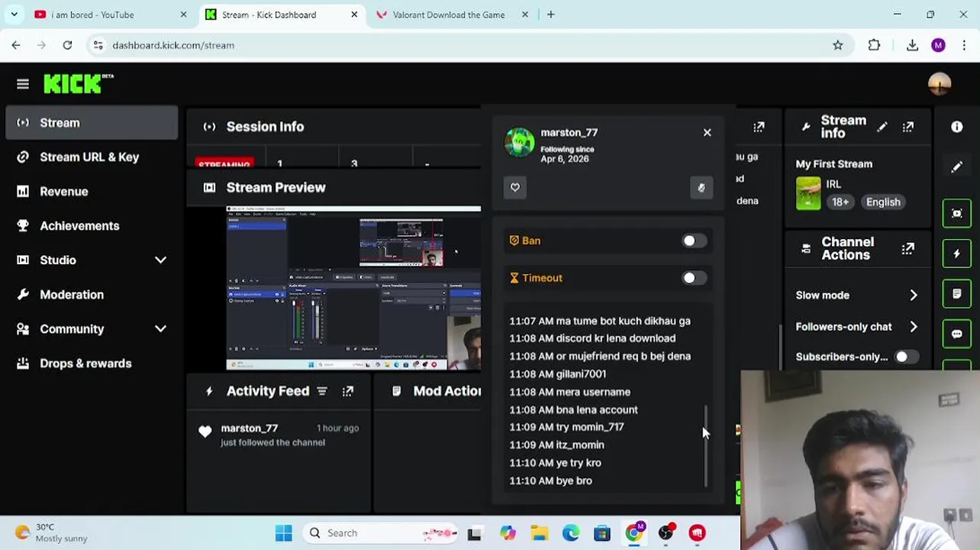
Task: Pop out the Activity Feed panel
Action: click(x=348, y=391)
